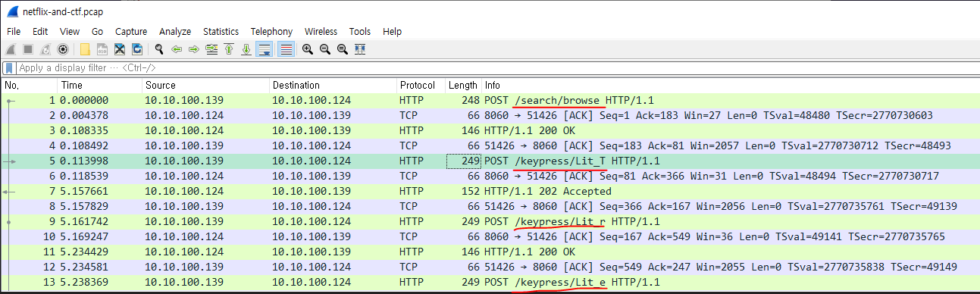980x294 pixels.
Task: Select packet 13 POST /keypress/Lit_e
Action: tap(490, 282)
